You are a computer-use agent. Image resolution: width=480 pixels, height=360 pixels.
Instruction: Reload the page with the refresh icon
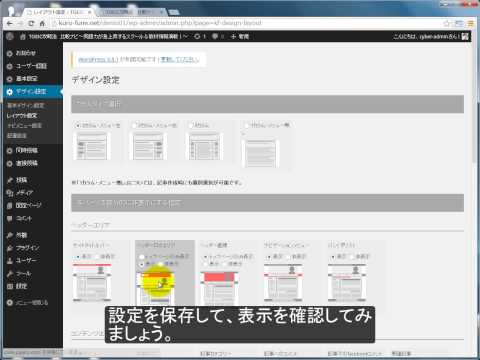coord(31,23)
